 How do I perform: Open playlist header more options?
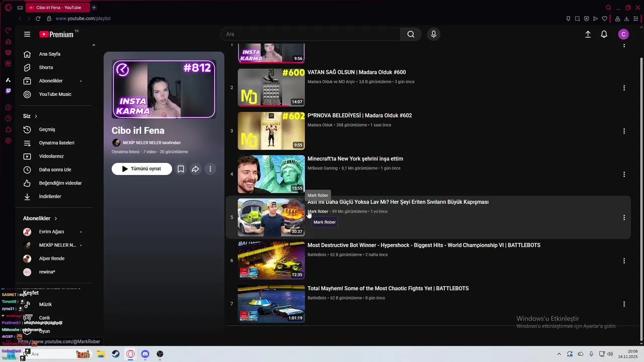coord(210,169)
